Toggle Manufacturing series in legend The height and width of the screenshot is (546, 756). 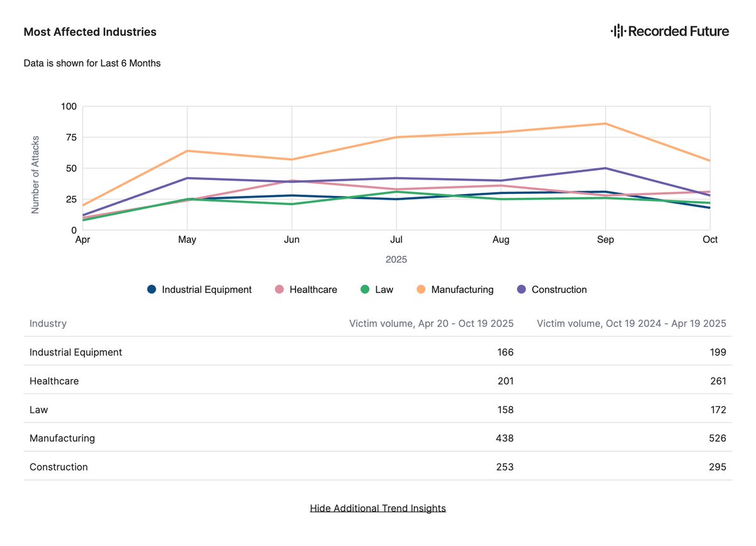click(455, 290)
